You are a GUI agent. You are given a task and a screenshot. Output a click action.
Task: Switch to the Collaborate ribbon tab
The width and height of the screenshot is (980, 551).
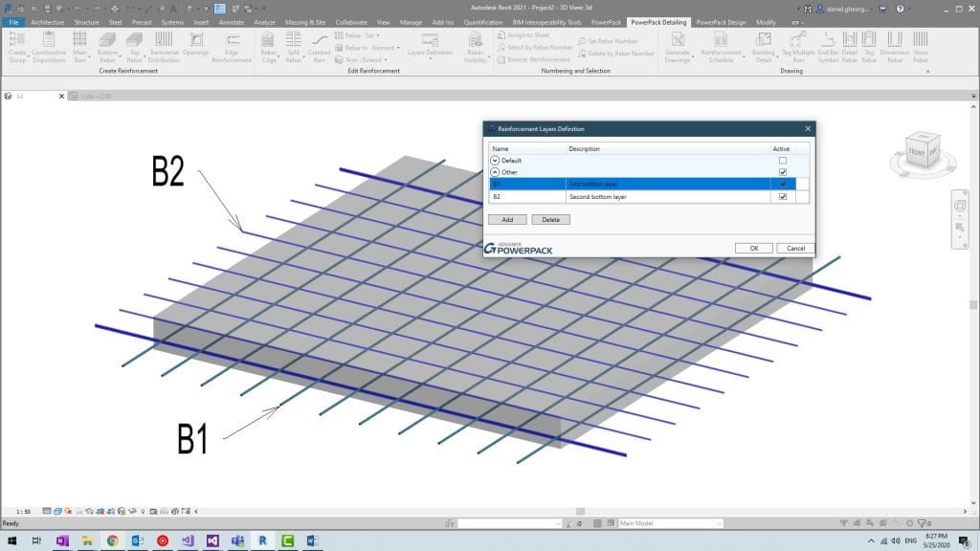(351, 22)
